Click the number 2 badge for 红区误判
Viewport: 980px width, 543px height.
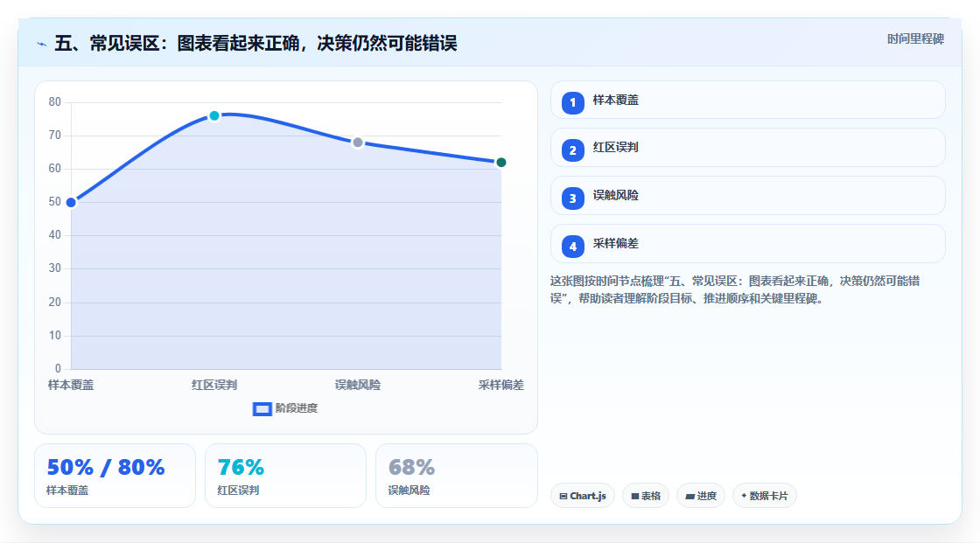click(x=572, y=150)
